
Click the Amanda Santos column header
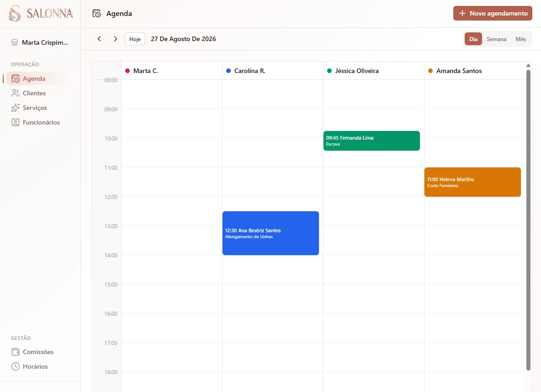474,71
